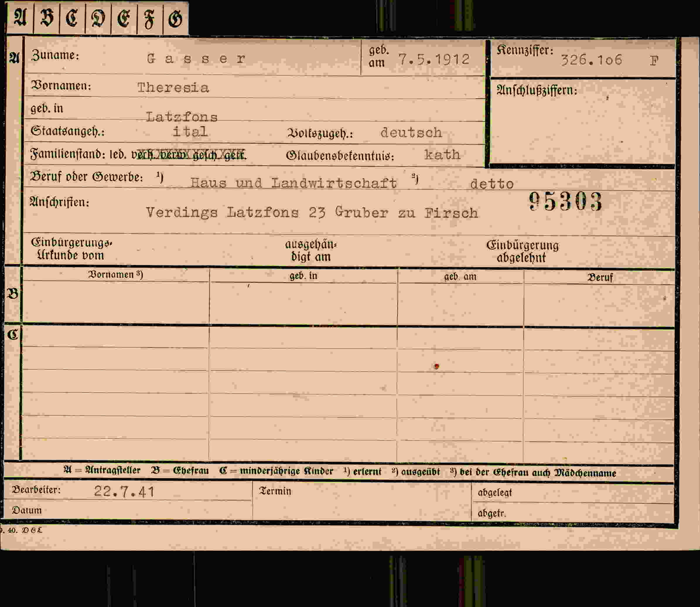Click the 'Beruf oder Gewerbe:' label
Screen dimensions: 700x607
coord(86,177)
